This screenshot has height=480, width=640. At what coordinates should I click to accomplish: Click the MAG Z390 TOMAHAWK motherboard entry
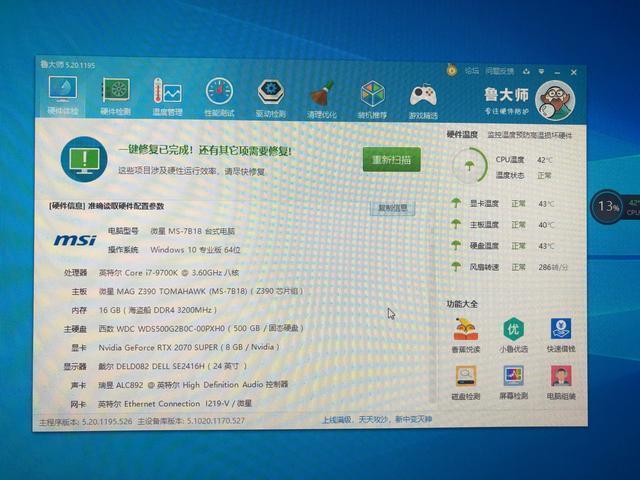tap(201, 291)
